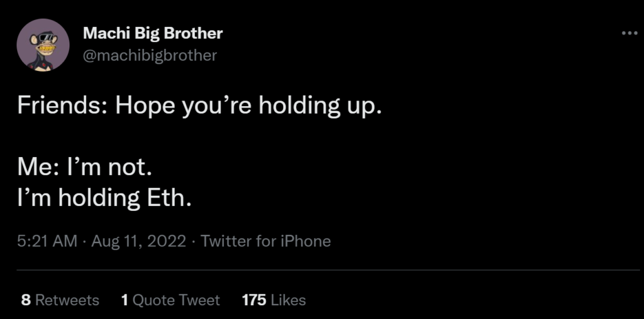Click the Aug 11, 2022 date
This screenshot has width=644, height=319.
click(138, 241)
